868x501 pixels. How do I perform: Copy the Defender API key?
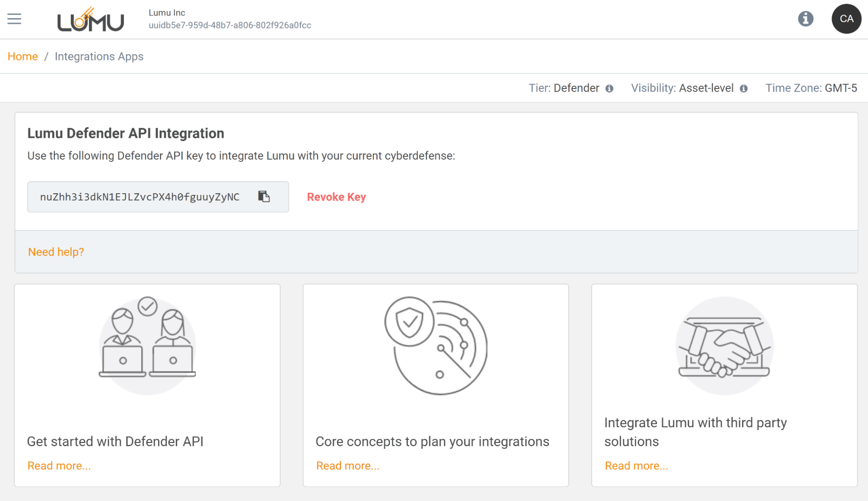264,197
